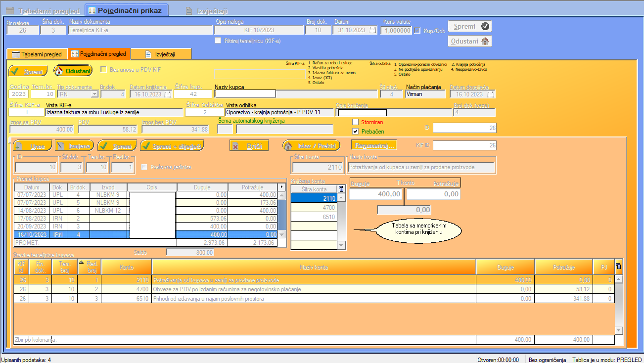The image size is (644, 363).
Task: Click the Spremi button next to Izmjena
Action: coord(117,146)
